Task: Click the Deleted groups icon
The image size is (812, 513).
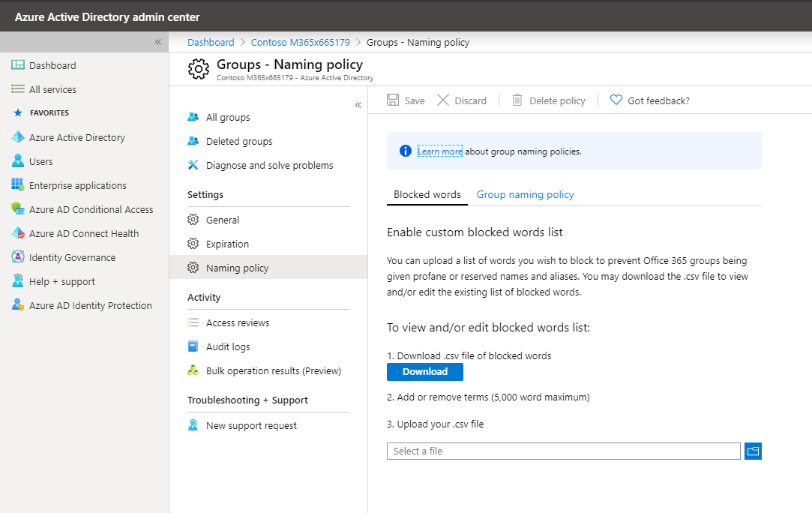Action: [x=193, y=141]
